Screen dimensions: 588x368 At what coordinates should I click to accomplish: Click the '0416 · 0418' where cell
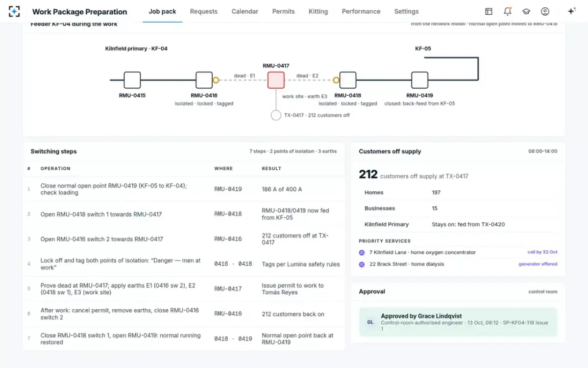(x=233, y=264)
